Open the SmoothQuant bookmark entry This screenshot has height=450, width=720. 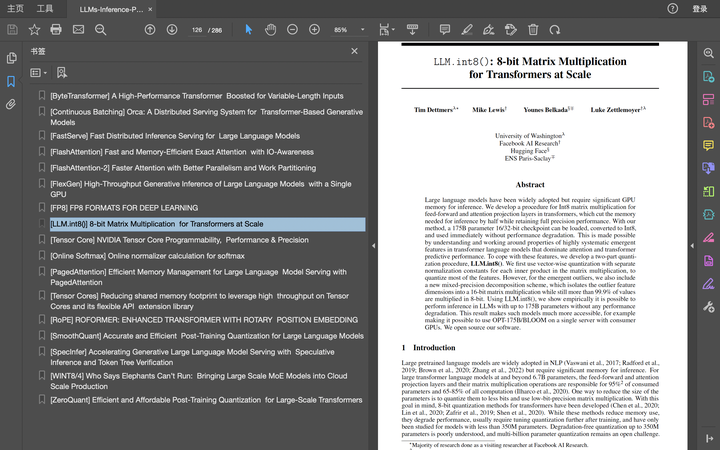coord(207,336)
